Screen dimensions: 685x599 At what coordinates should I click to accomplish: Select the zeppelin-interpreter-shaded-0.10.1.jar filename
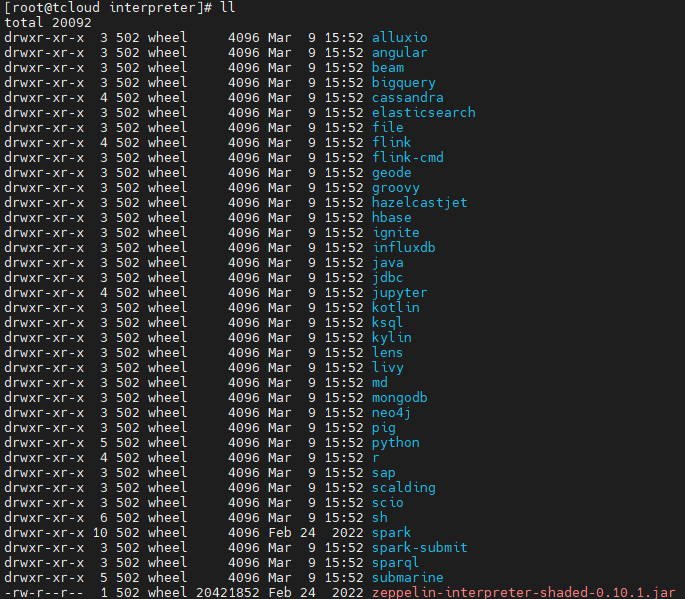coord(523,592)
